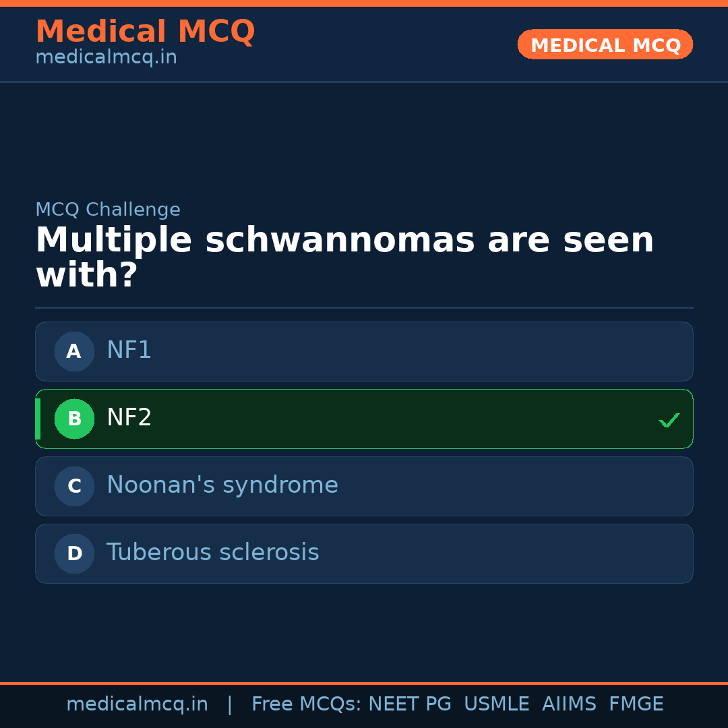Image resolution: width=728 pixels, height=728 pixels.
Task: Choose the Tuberous sclerosis option
Action: (x=364, y=553)
